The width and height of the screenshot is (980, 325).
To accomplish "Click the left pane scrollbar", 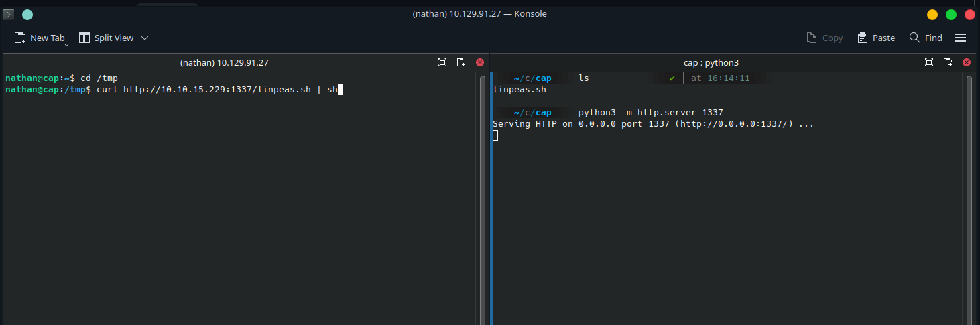I will click(482, 200).
